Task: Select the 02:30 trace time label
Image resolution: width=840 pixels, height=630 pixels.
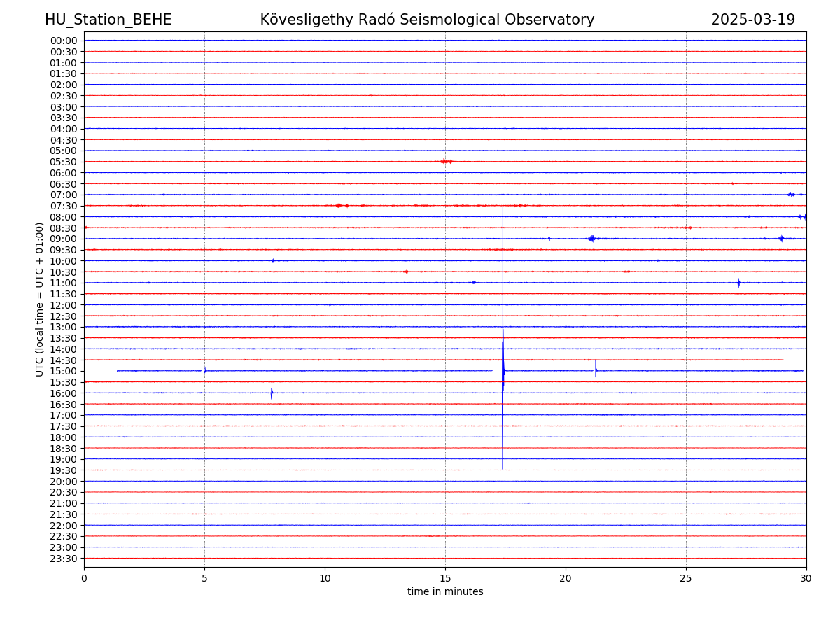Action: [x=64, y=96]
